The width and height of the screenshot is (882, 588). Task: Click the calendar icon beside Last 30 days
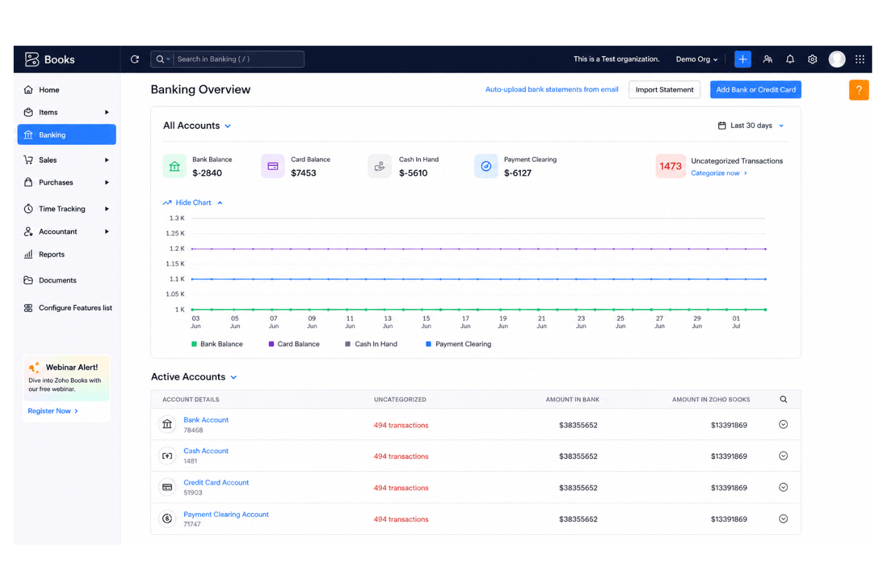722,126
